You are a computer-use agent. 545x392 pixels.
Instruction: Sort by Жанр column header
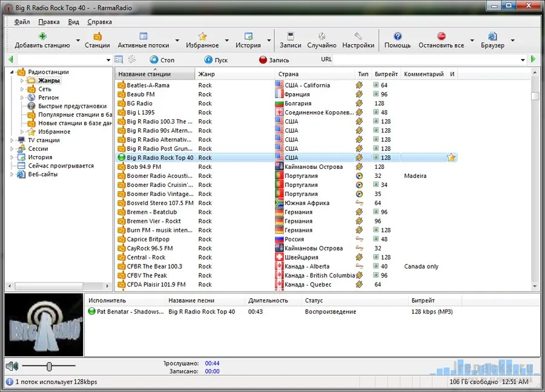(235, 74)
